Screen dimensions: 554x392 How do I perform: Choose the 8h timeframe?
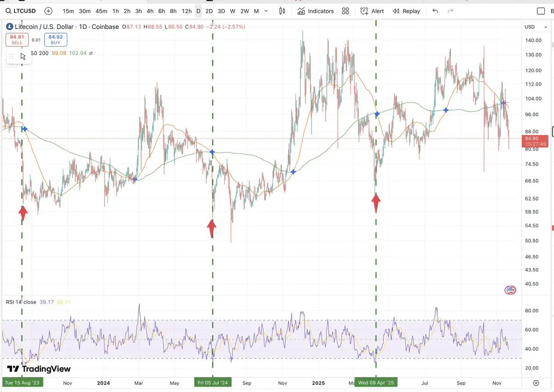(173, 11)
